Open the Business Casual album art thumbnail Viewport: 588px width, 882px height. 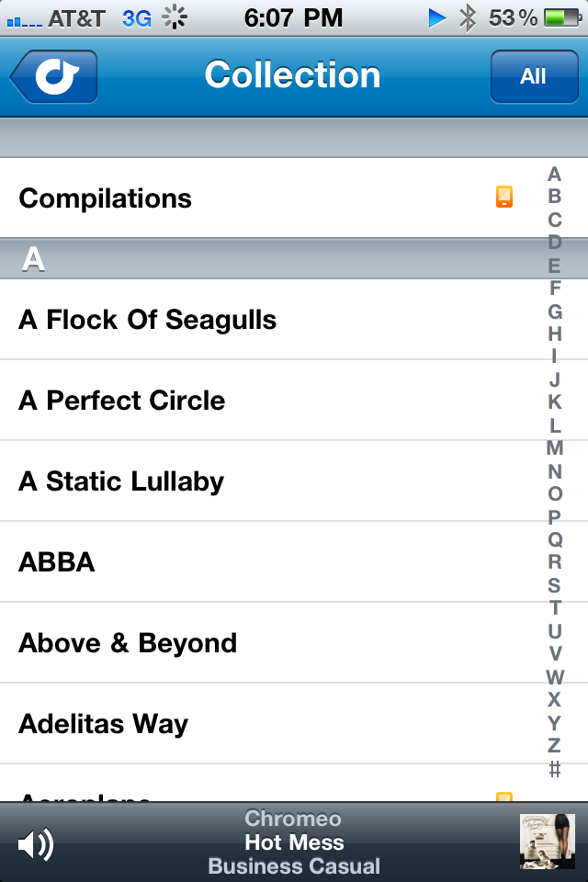[547, 842]
